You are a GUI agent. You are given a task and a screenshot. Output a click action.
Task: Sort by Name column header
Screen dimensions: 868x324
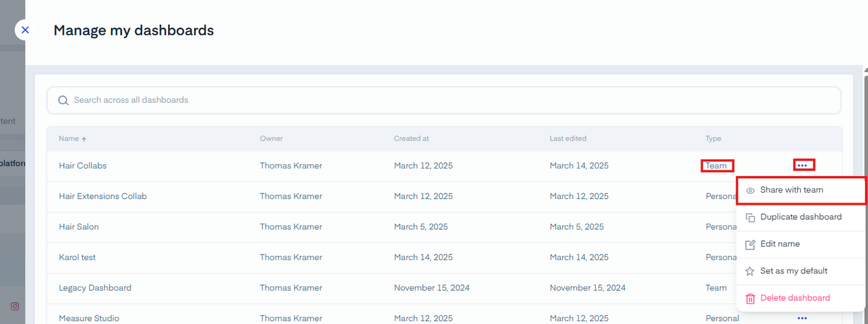click(73, 139)
